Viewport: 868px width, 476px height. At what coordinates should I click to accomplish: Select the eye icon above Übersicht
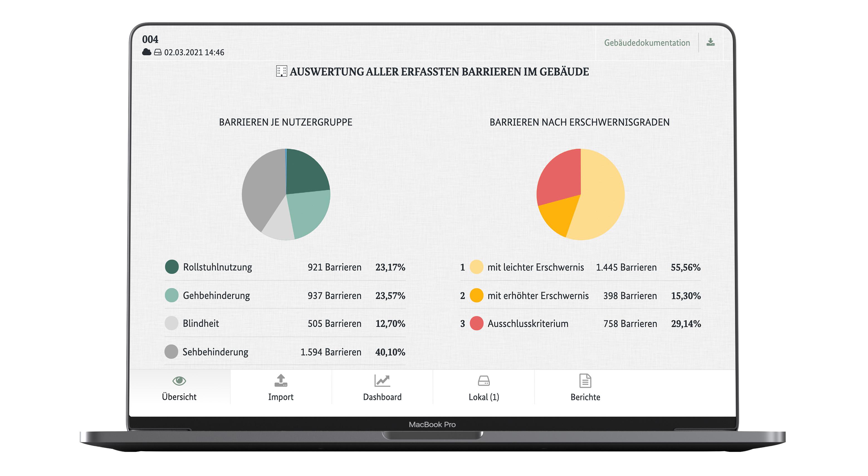(180, 382)
